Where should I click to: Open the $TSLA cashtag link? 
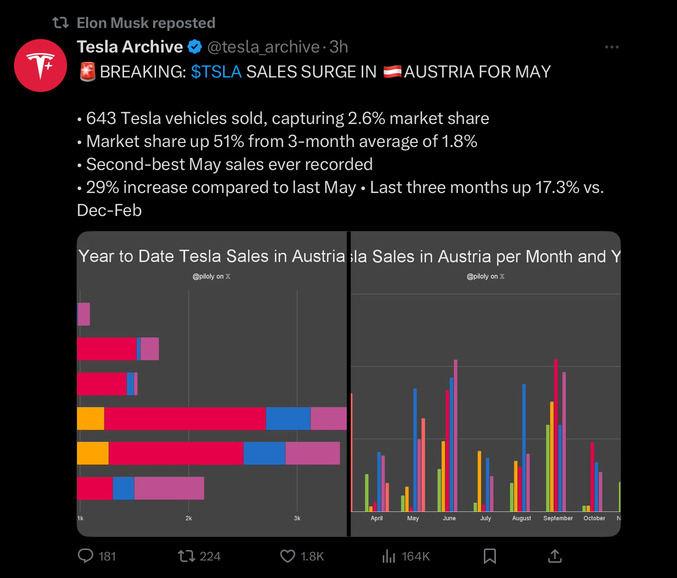click(216, 72)
